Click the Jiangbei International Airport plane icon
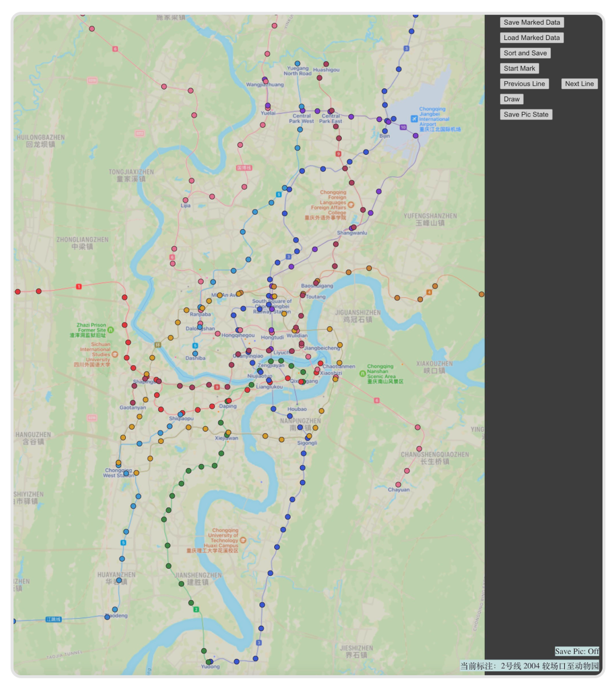The height and width of the screenshot is (690, 616). 414,119
